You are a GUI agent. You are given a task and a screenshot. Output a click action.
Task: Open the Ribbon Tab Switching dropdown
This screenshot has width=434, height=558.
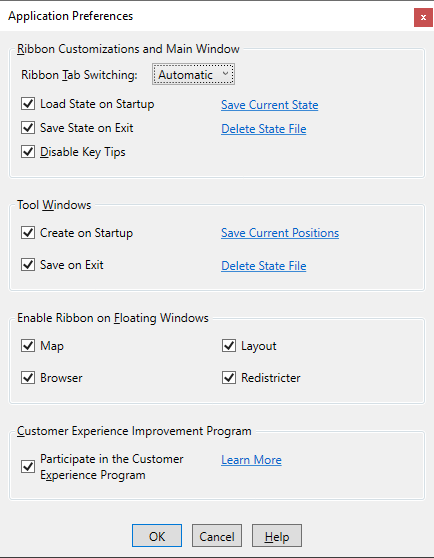(x=193, y=74)
